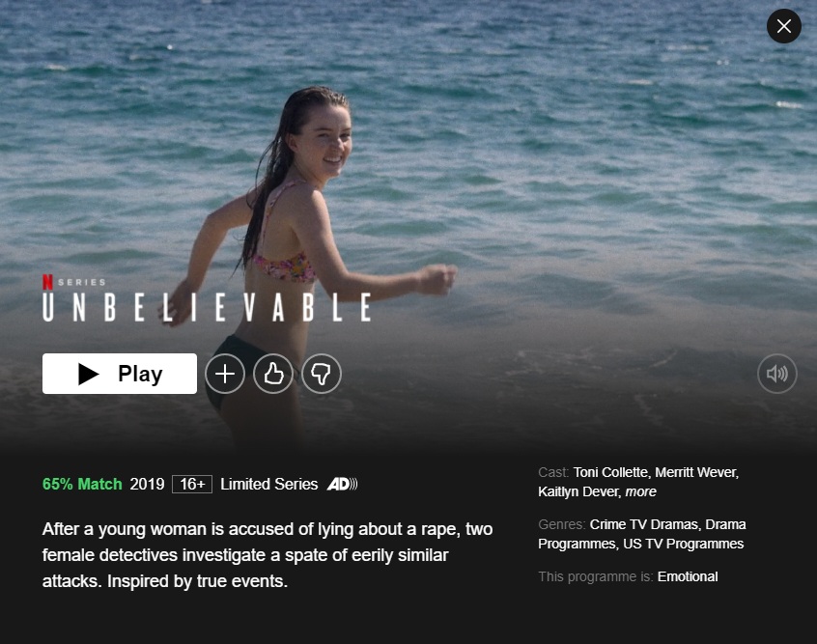This screenshot has width=817, height=644.
Task: Mute the trailer audio
Action: click(x=776, y=374)
